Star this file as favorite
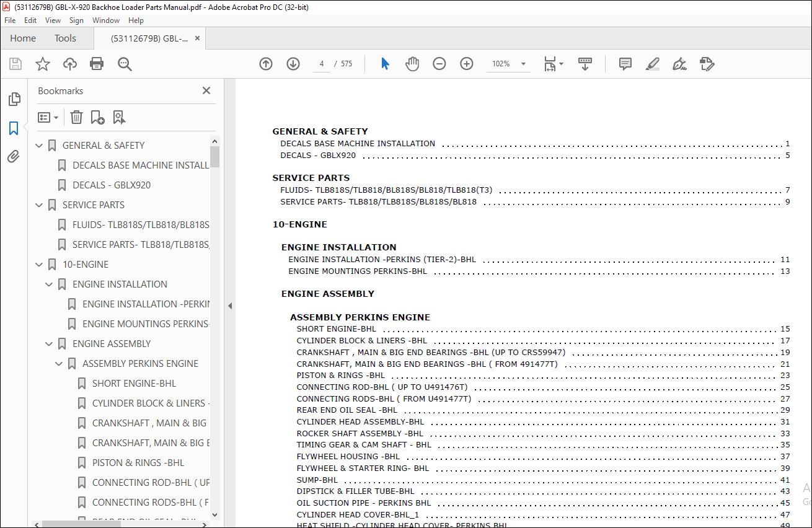Screen dimensions: 812x528 point(43,64)
